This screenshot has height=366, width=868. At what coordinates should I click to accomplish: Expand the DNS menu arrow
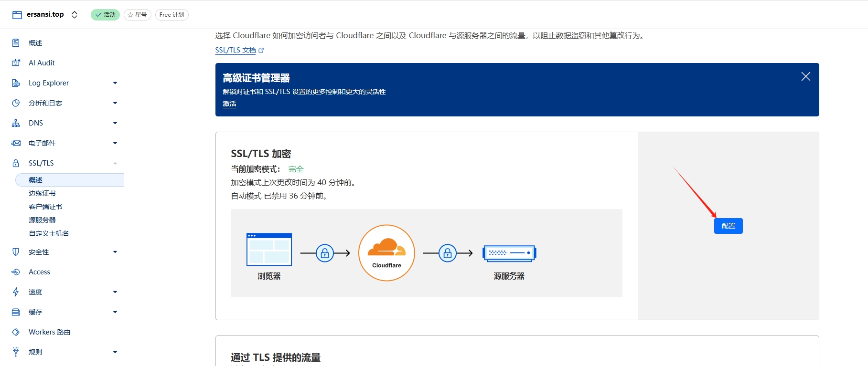coord(115,123)
